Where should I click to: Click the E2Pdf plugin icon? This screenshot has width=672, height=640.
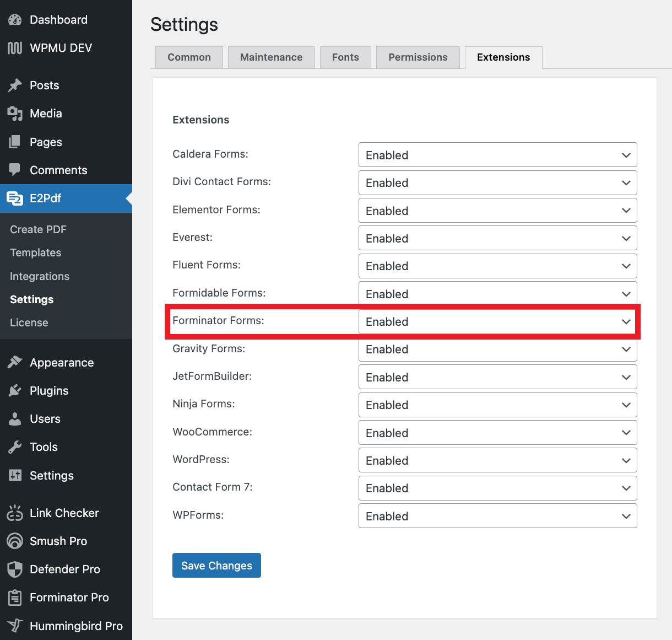15,198
